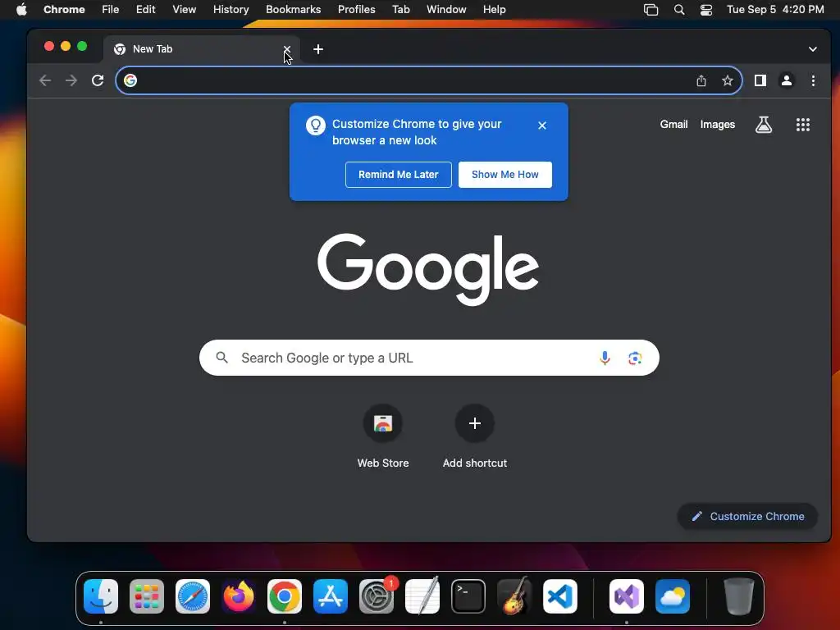Bookmark this tab with star icon
840x630 pixels.
(x=727, y=80)
